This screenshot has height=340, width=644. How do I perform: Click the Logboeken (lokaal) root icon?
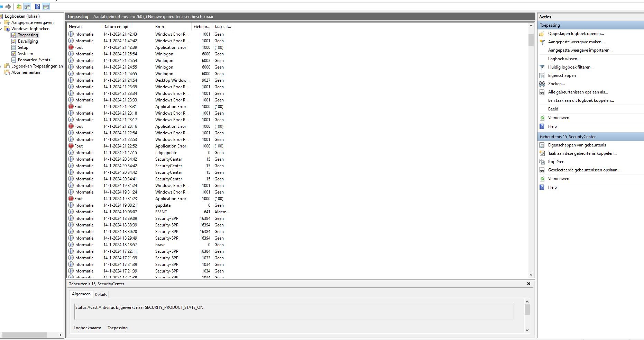coord(1,16)
